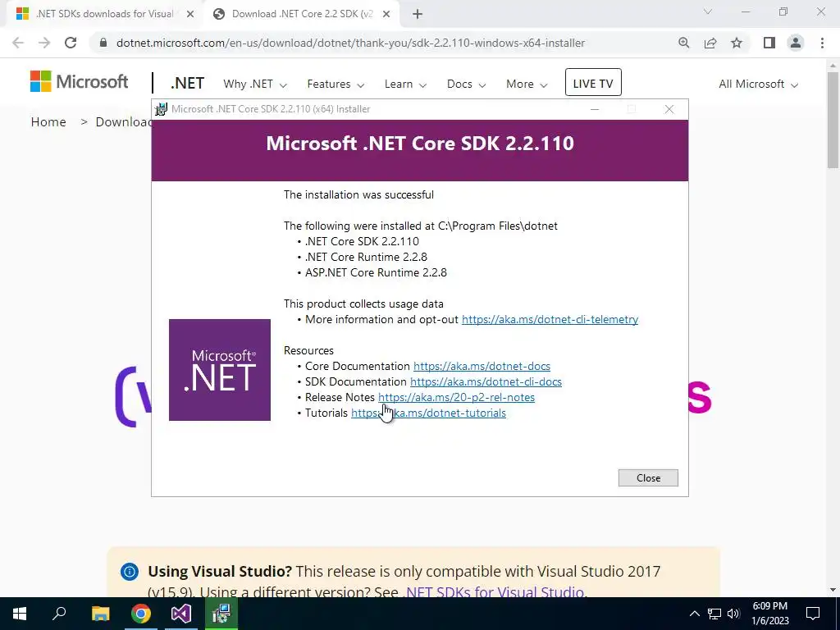Open the Tutorials dotnet-tutorials link
Viewport: 840px width, 630px height.
tap(428, 413)
